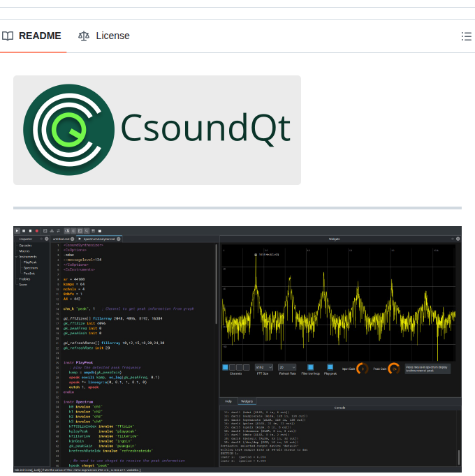Open the CsoundQt editor screenshot image
Screen dimensions: 475x476
(237, 349)
